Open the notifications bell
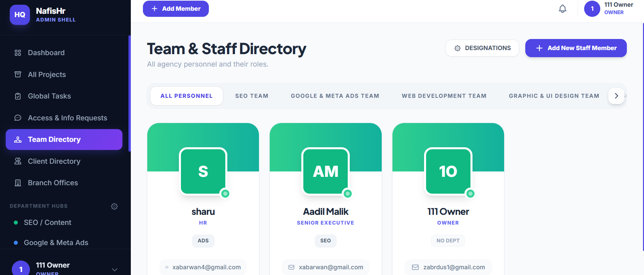Viewport: 644px width, 275px height. tap(563, 9)
